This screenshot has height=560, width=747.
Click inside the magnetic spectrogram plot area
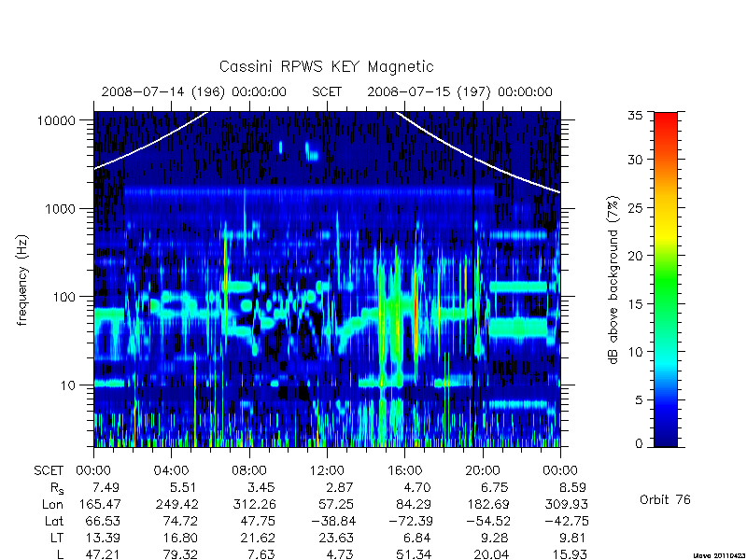(x=327, y=279)
